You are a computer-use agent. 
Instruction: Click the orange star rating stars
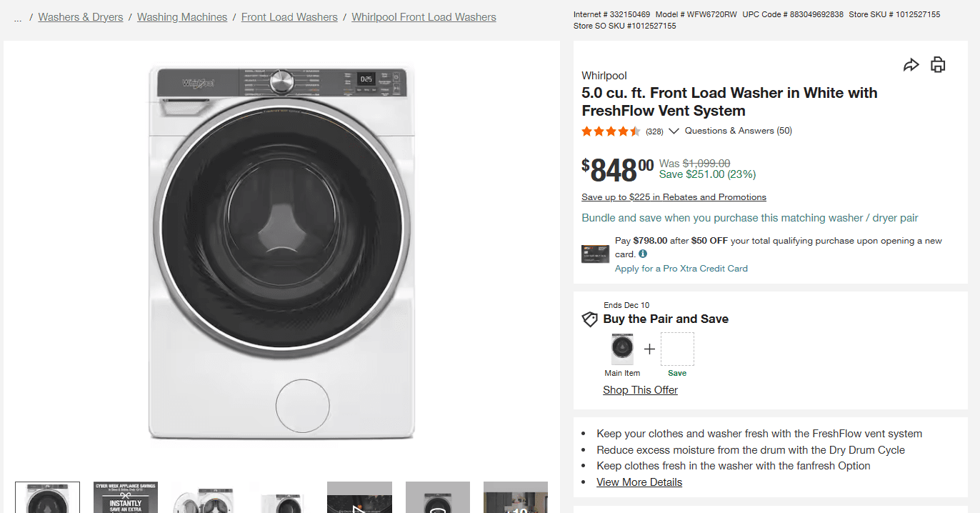pyautogui.click(x=611, y=131)
